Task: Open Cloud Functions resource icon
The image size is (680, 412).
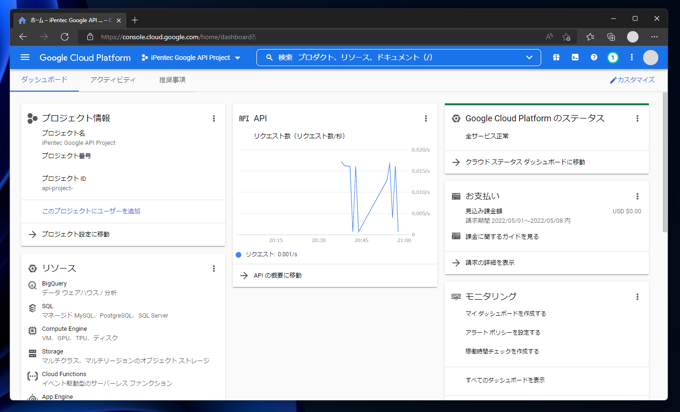Action: pyautogui.click(x=33, y=376)
